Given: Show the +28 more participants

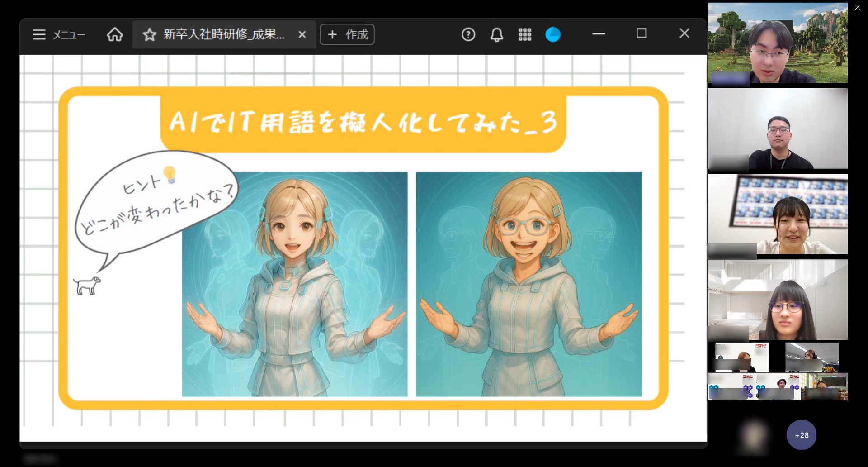Looking at the screenshot, I should click(802, 435).
